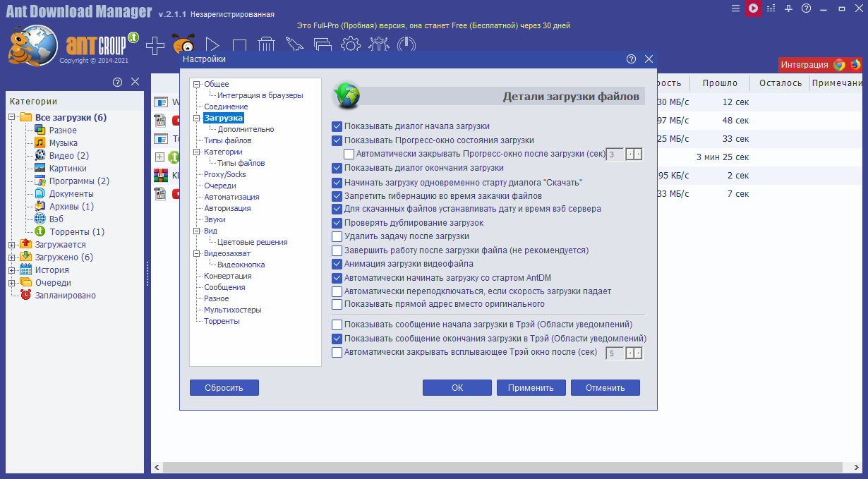Click the Chrome integration icon
Screen dimensions: 868x479
(x=839, y=64)
